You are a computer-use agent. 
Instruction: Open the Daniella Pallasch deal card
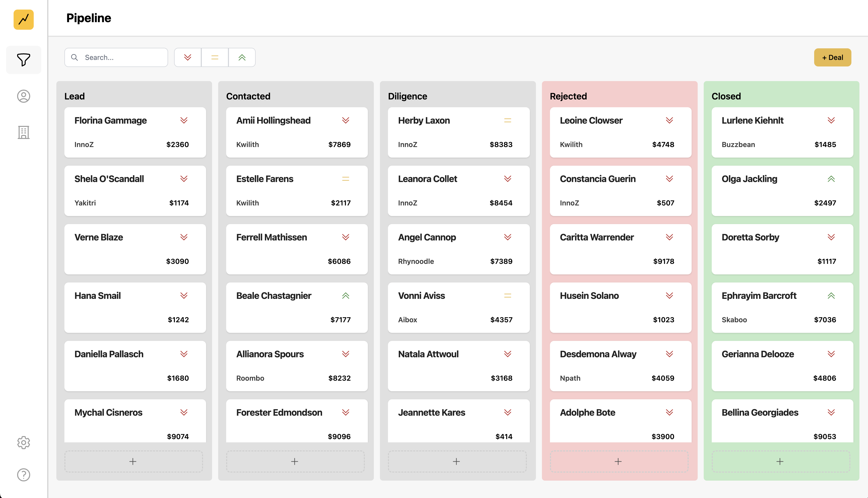[135, 366]
